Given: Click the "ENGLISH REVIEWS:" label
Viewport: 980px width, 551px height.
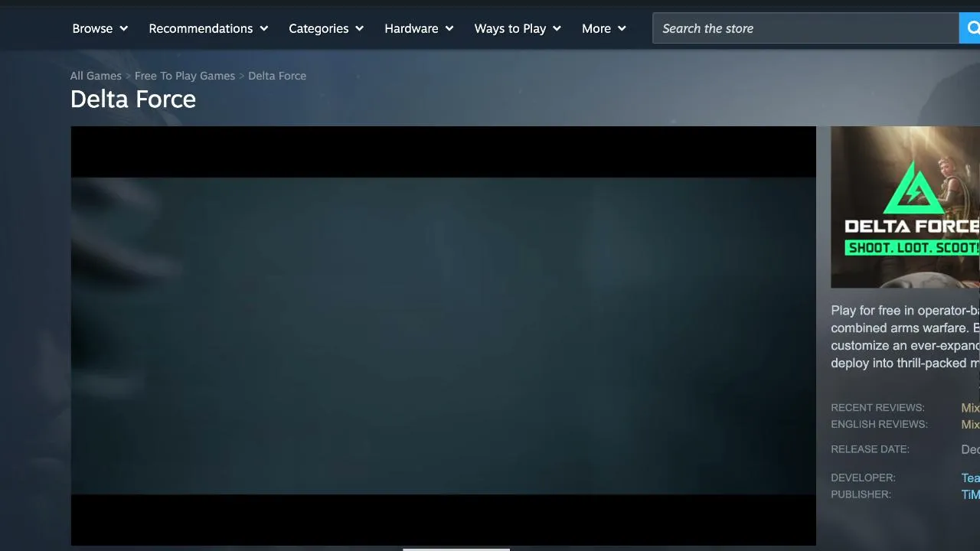Looking at the screenshot, I should (x=879, y=425).
